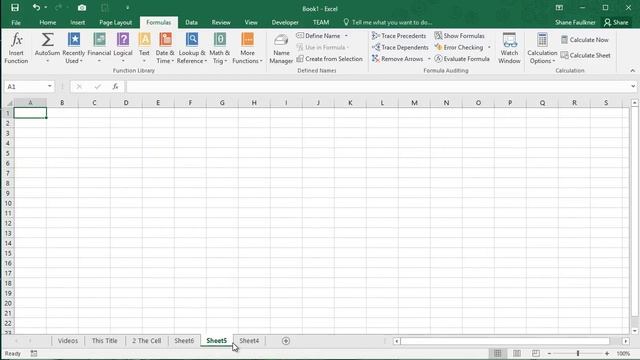Open Lookup & Reference functions
The height and width of the screenshot is (360, 640).
click(192, 48)
